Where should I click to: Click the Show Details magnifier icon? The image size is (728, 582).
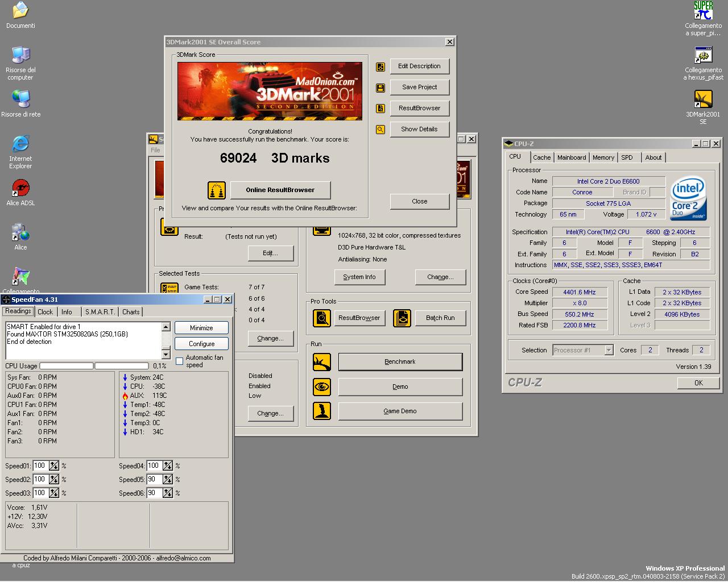point(380,130)
